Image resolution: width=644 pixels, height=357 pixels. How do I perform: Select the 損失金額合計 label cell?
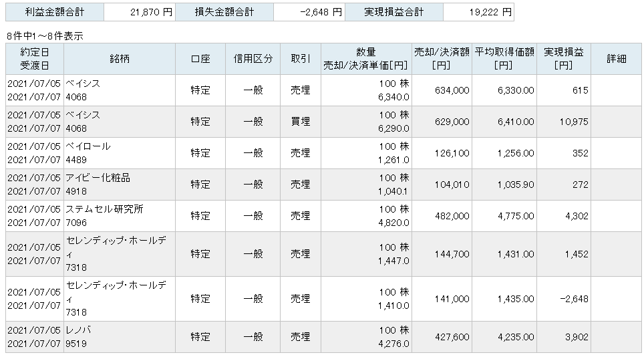224,12
